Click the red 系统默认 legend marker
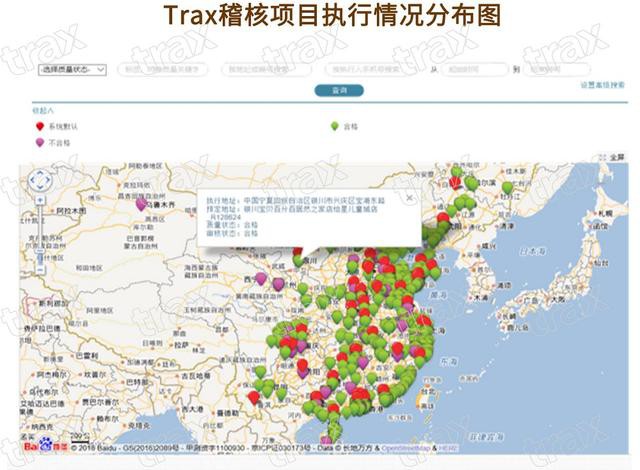The width and height of the screenshot is (640, 470). [40, 126]
